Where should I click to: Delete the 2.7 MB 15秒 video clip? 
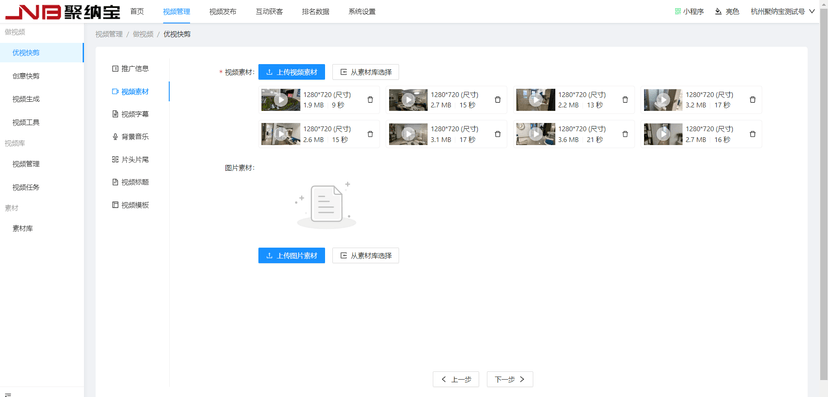pos(497,100)
